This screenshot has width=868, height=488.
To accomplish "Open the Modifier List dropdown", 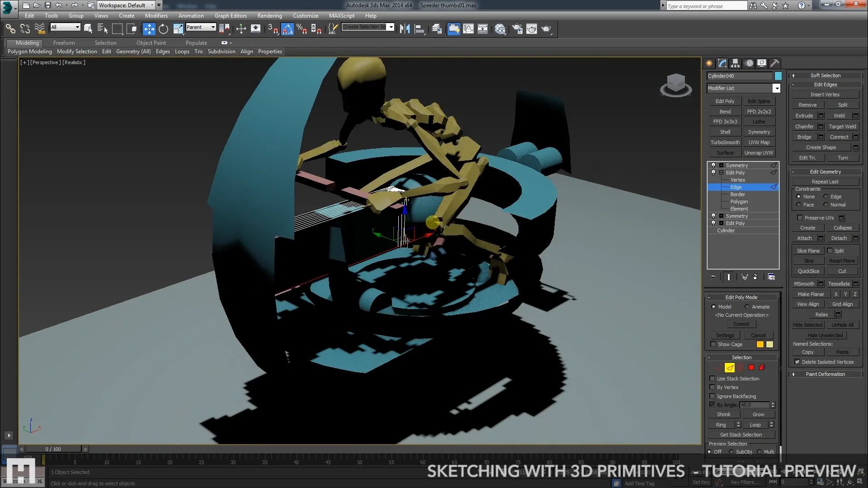I will 776,88.
